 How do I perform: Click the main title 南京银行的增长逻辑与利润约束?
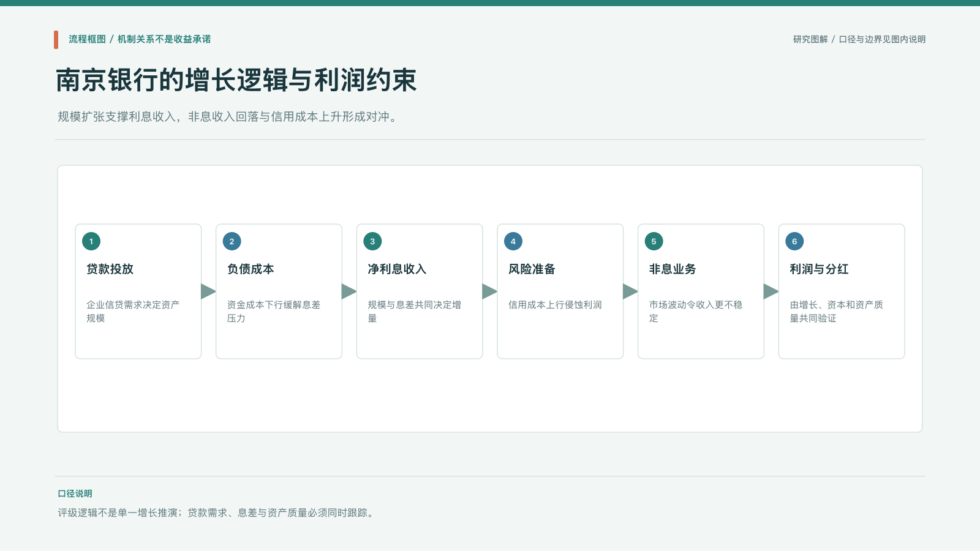(x=236, y=80)
